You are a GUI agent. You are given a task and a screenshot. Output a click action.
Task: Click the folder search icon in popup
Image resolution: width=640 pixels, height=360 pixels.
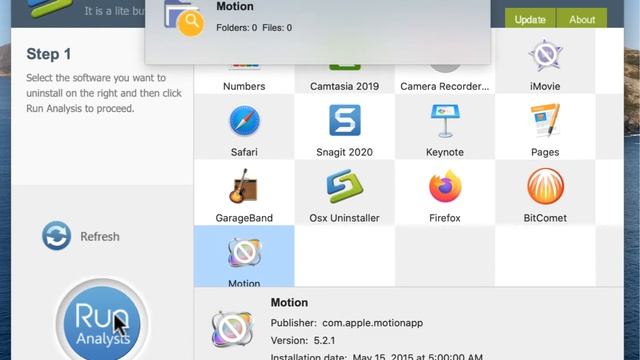[x=183, y=18]
